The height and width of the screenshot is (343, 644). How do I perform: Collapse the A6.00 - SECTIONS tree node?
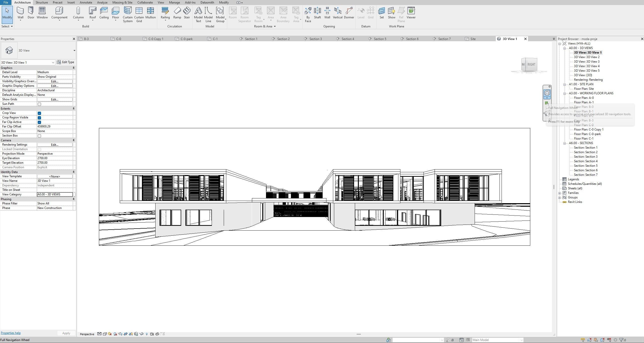(x=564, y=143)
